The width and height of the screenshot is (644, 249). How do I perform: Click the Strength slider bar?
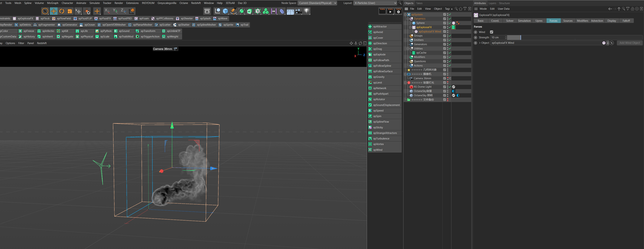click(x=575, y=37)
